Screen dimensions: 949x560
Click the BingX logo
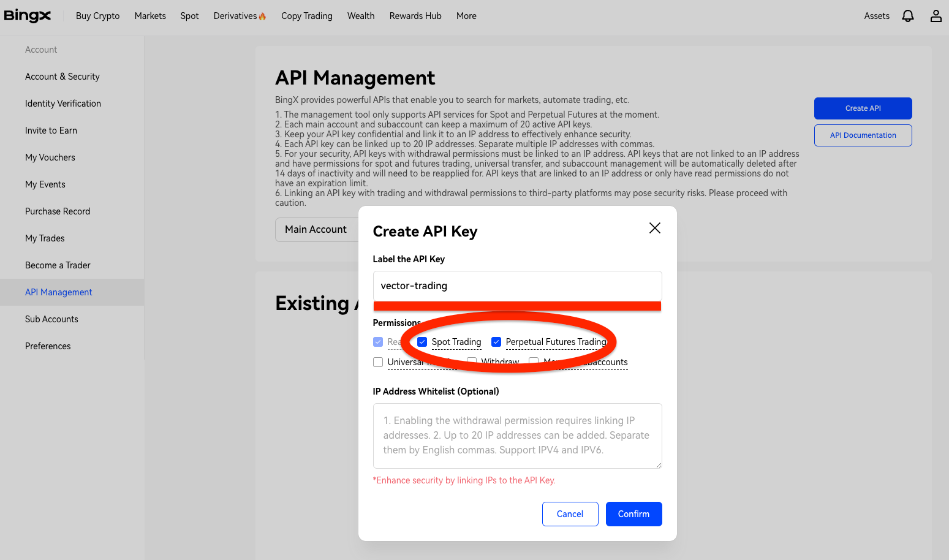tap(28, 16)
